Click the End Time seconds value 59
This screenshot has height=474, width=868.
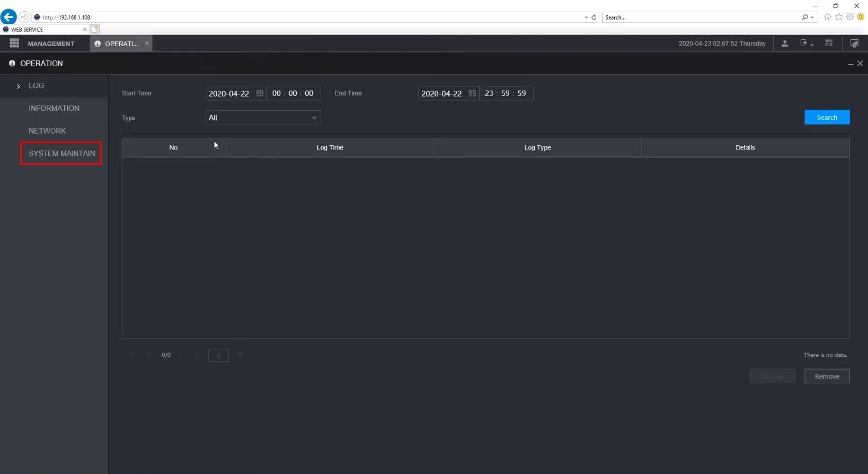[x=522, y=93]
